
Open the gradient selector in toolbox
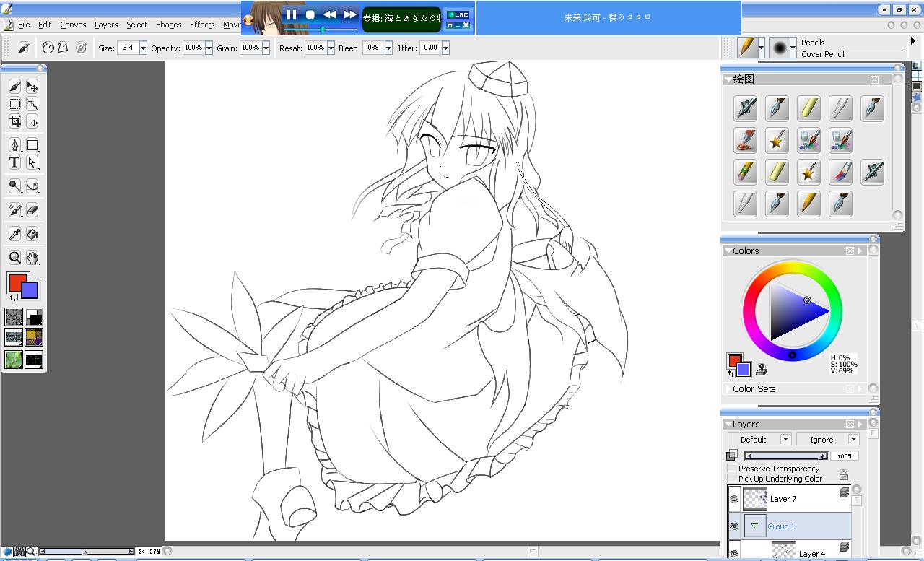click(x=34, y=317)
